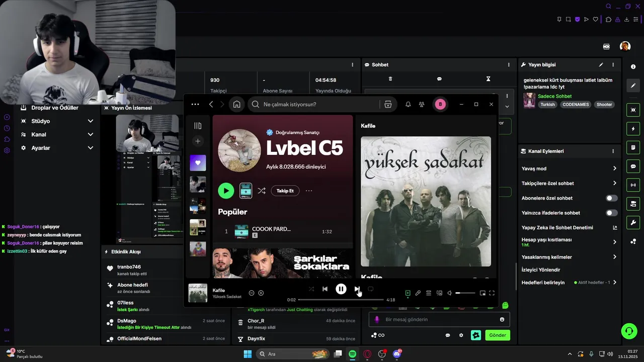Hide Kafile from taste profile minus icon
Viewport: 644px width, 362px height.
pos(252,293)
